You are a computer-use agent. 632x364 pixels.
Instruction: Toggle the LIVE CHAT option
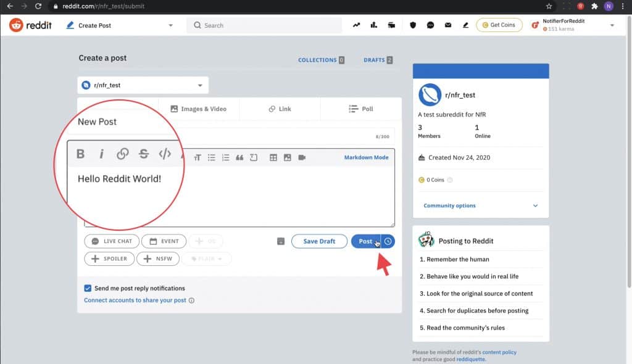[x=112, y=241]
